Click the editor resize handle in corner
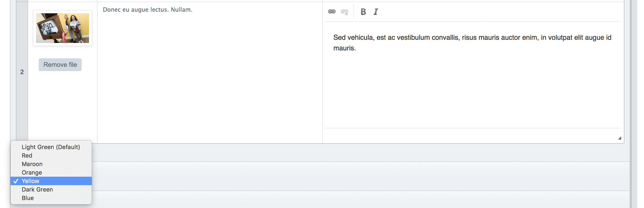 (x=619, y=138)
